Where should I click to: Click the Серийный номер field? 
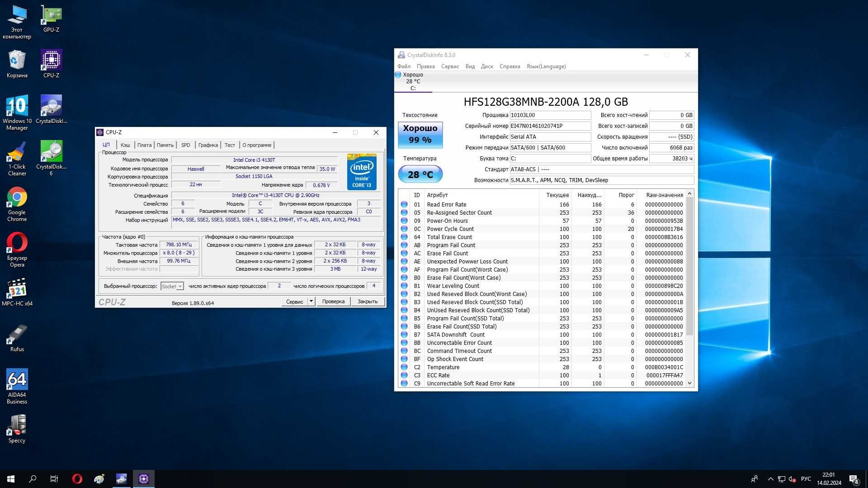(x=550, y=126)
